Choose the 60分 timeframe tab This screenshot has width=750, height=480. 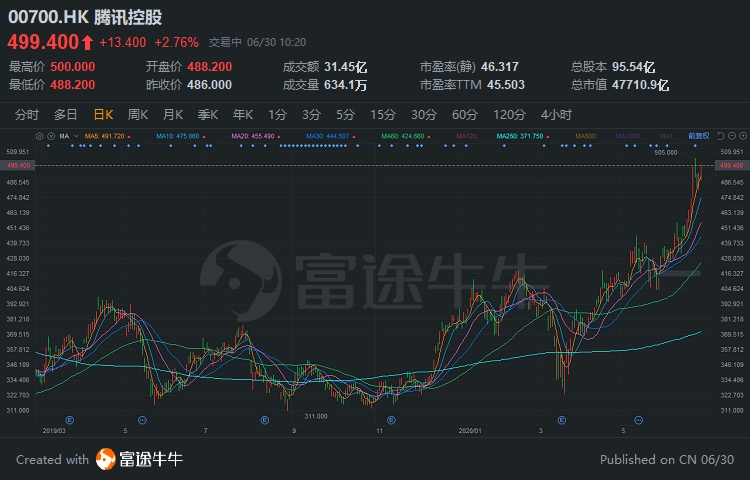[x=465, y=114]
